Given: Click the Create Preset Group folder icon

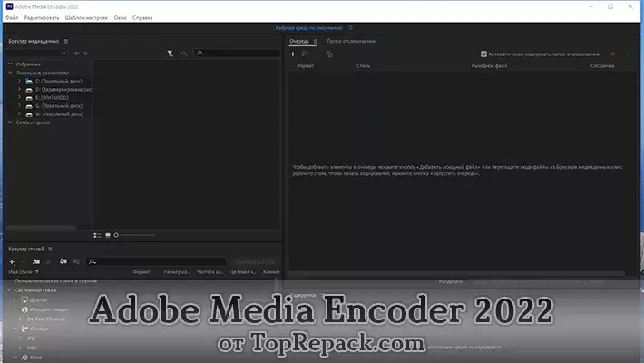Looking at the screenshot, I should tap(36, 262).
